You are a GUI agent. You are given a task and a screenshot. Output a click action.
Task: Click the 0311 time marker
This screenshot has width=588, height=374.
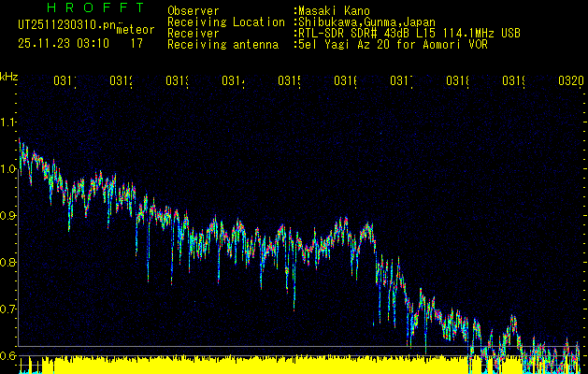click(65, 80)
